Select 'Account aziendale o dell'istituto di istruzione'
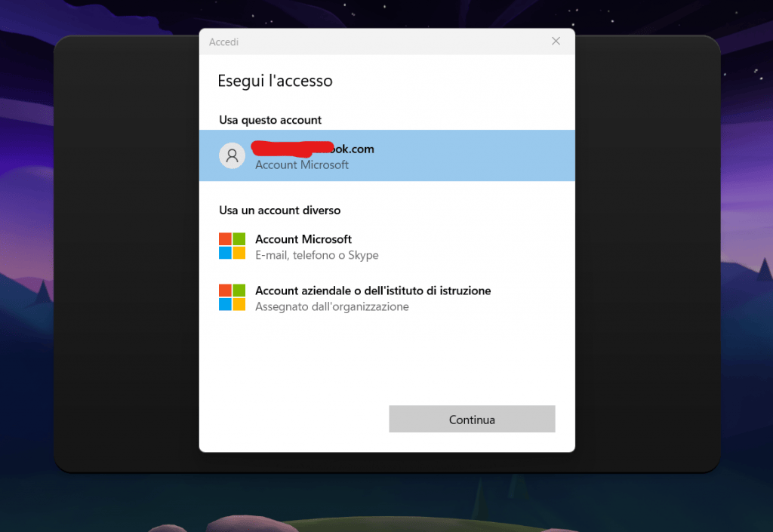This screenshot has height=532, width=773. click(x=373, y=291)
